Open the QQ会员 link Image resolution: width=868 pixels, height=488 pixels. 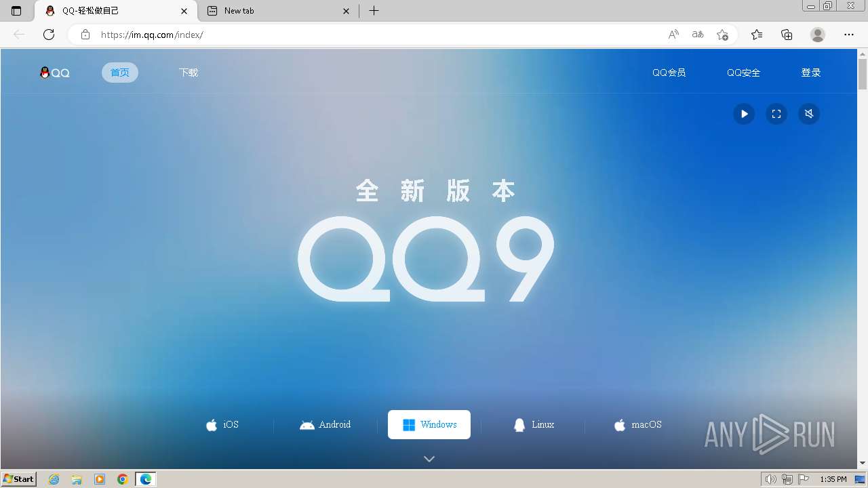669,73
